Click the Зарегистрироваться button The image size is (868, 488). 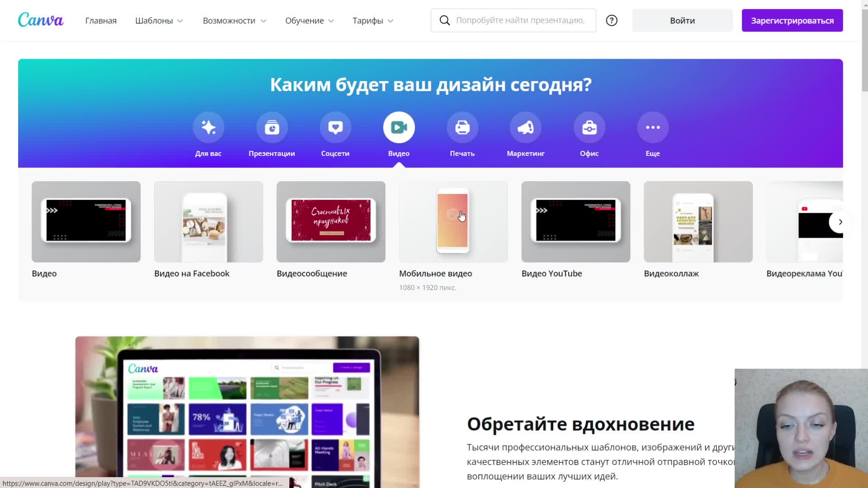click(x=792, y=20)
